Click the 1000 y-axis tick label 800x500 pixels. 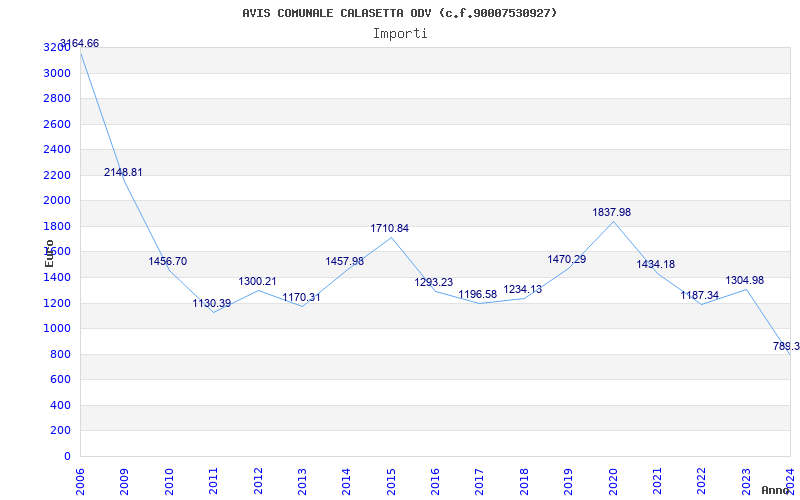(x=57, y=329)
